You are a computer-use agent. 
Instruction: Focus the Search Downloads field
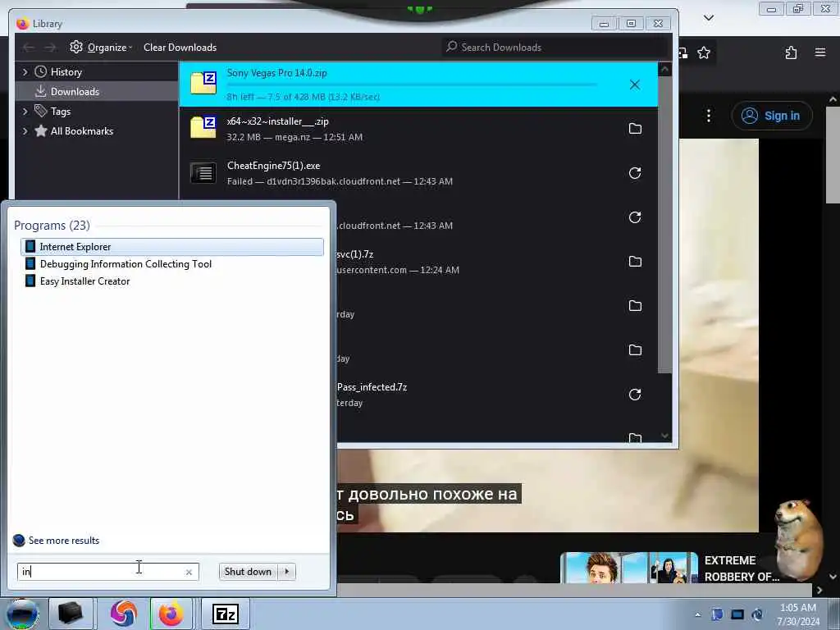pos(555,47)
